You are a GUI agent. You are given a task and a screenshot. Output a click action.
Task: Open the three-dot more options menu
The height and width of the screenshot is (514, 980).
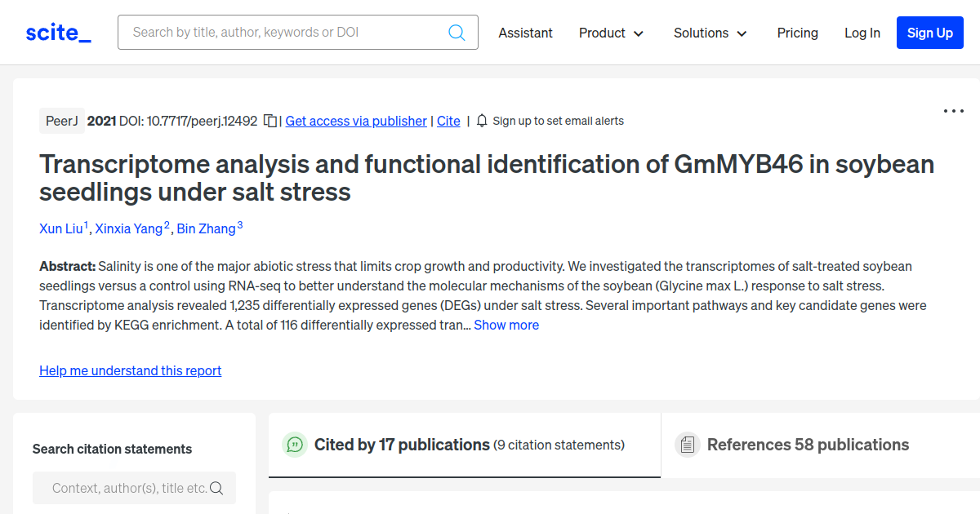pos(953,111)
